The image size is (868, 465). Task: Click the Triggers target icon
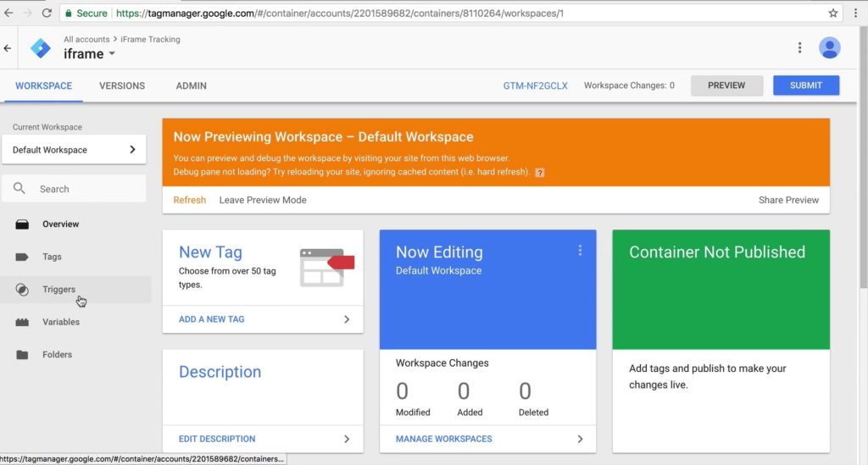pyautogui.click(x=22, y=289)
